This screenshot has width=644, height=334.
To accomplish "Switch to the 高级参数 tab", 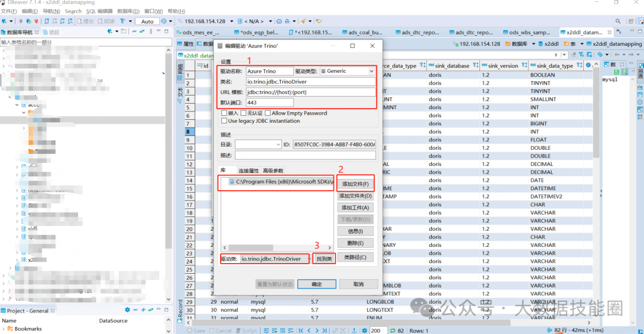I will pyautogui.click(x=273, y=171).
